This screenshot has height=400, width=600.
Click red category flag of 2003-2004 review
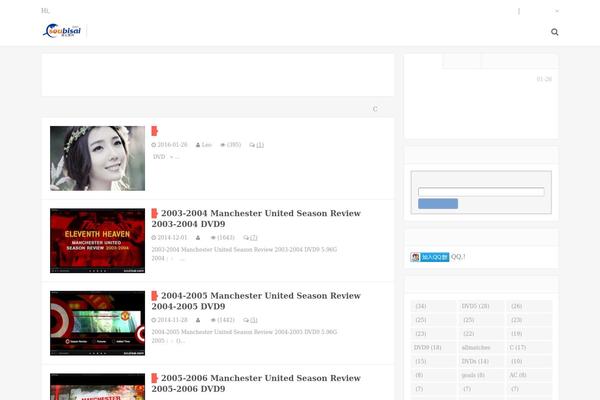tap(155, 213)
